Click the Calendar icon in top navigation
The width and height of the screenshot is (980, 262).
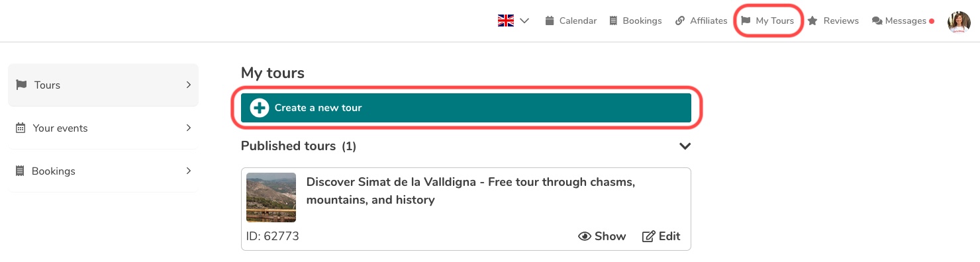coord(549,21)
